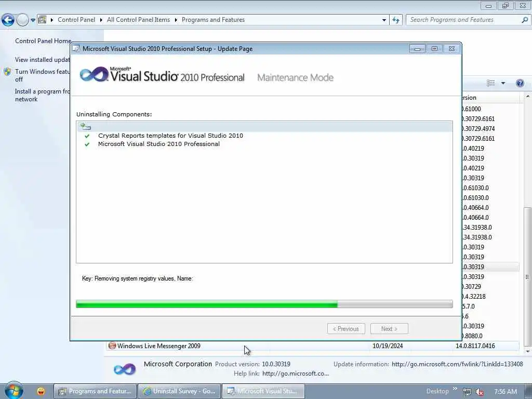Open View installed updates link
Screen dimensions: 532x399
[x=43, y=60]
